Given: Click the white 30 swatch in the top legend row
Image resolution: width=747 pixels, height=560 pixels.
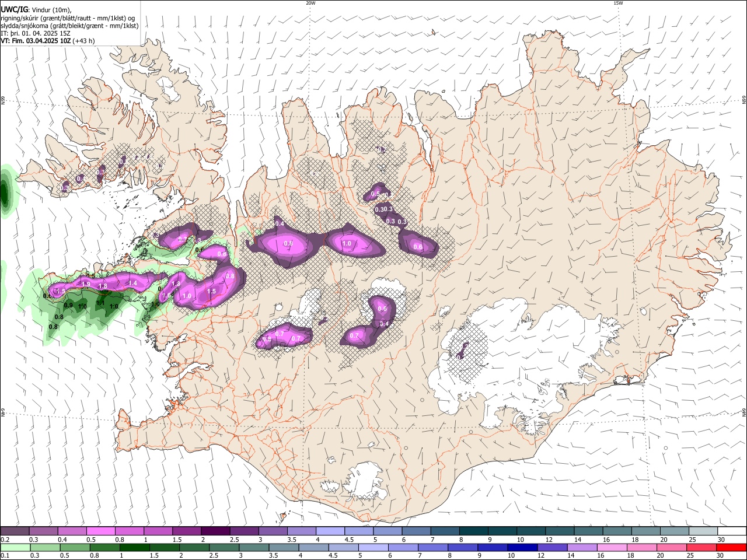Looking at the screenshot, I should coord(731,531).
